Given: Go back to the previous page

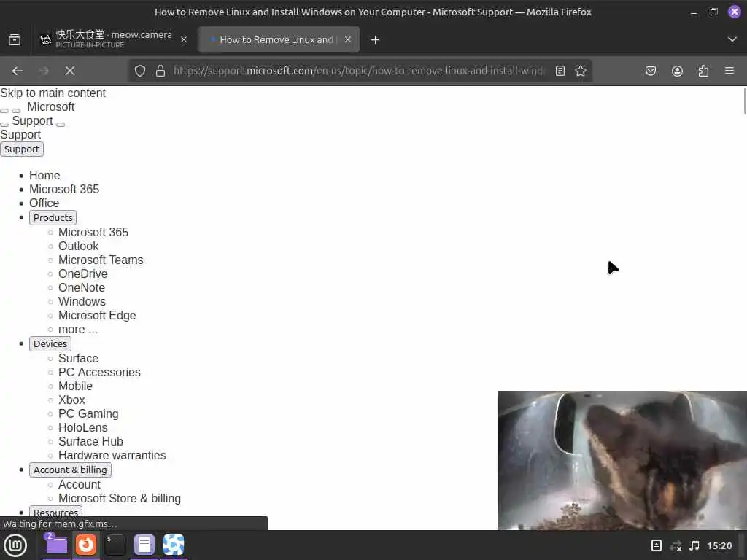Looking at the screenshot, I should coord(18,71).
